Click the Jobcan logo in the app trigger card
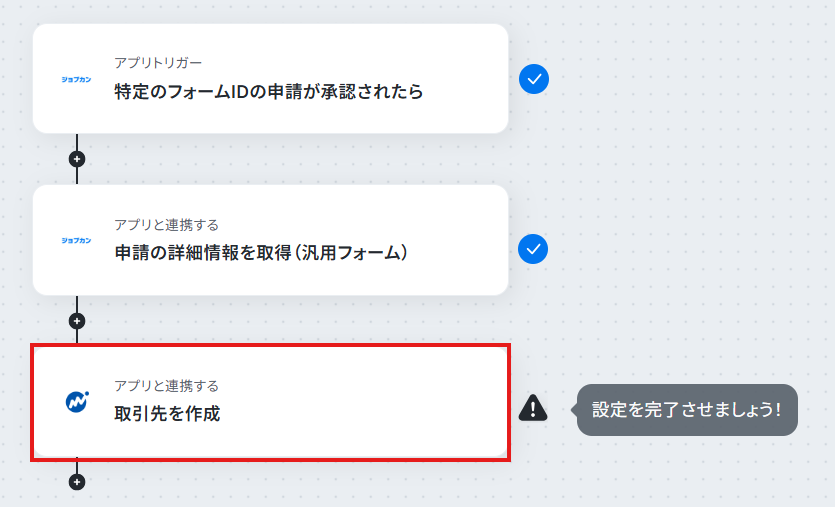 [x=76, y=79]
